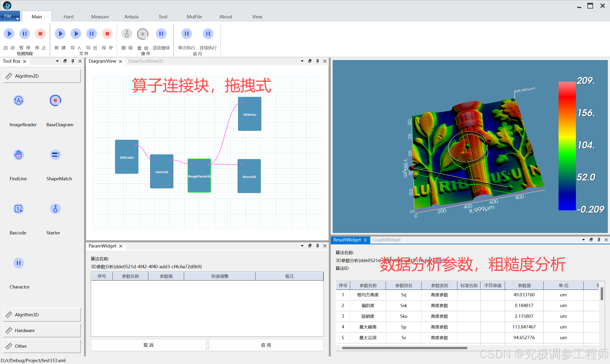This screenshot has height=364, width=610.
Task: Click the 停止 stop flow icon
Action: click(x=40, y=34)
